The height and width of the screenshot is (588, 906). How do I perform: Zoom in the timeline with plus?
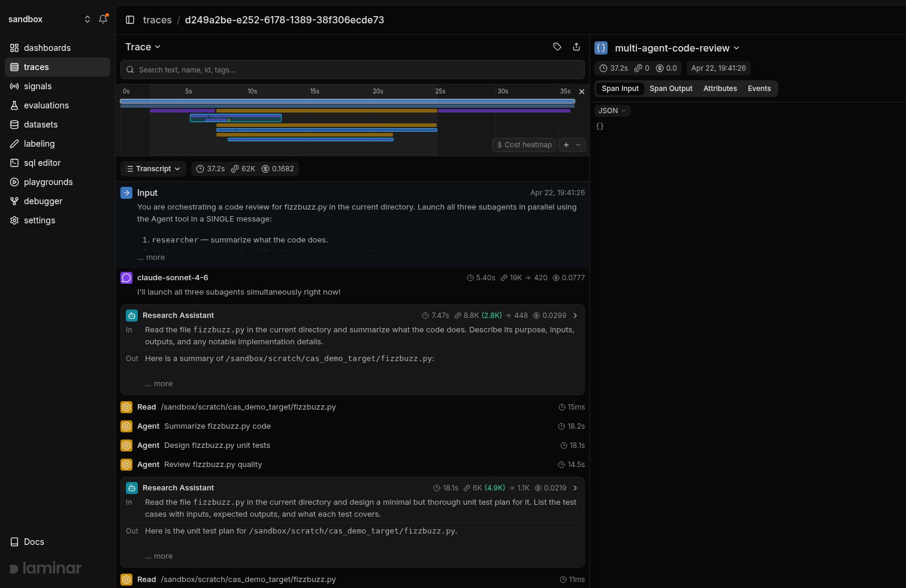566,145
